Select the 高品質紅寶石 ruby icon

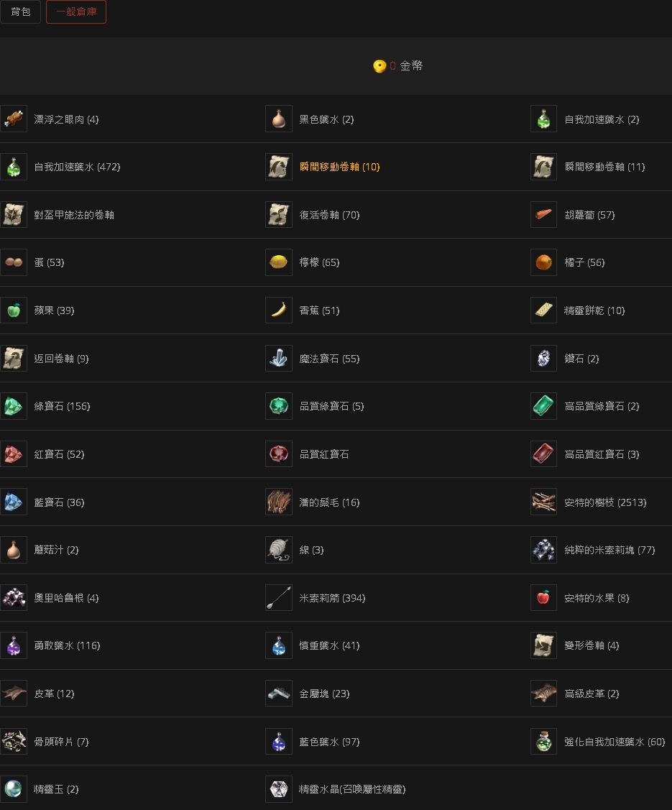(544, 454)
